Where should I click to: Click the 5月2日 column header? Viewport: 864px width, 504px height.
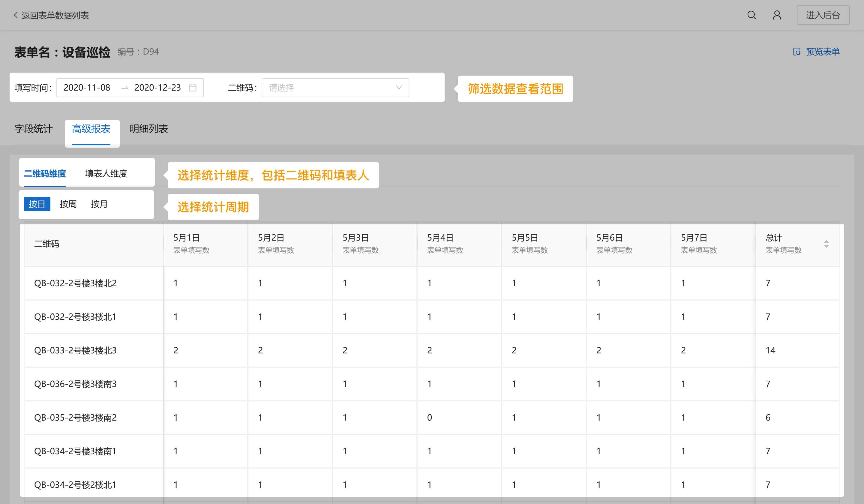coord(290,244)
